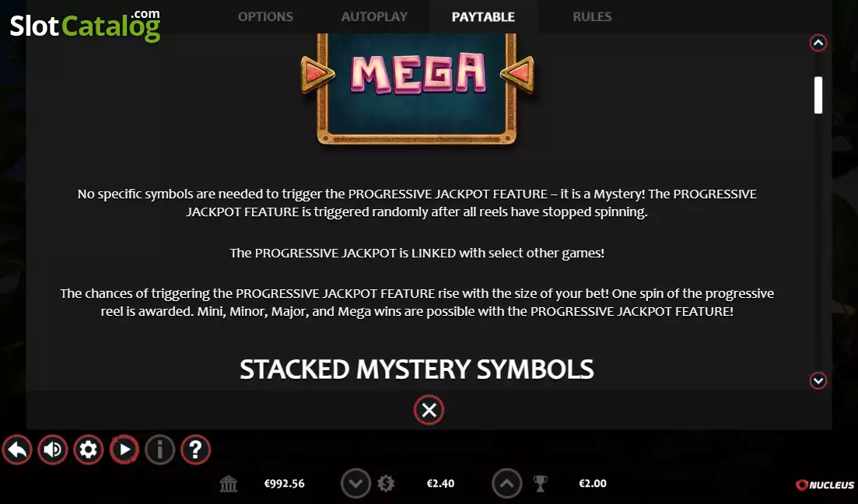Image resolution: width=858 pixels, height=504 pixels.
Task: Click the coin bet icon
Action: [386, 484]
